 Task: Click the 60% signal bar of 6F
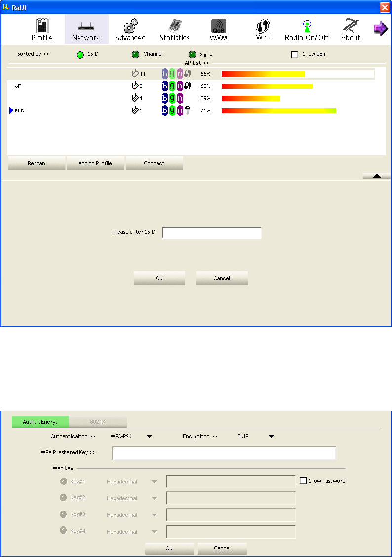(x=267, y=86)
